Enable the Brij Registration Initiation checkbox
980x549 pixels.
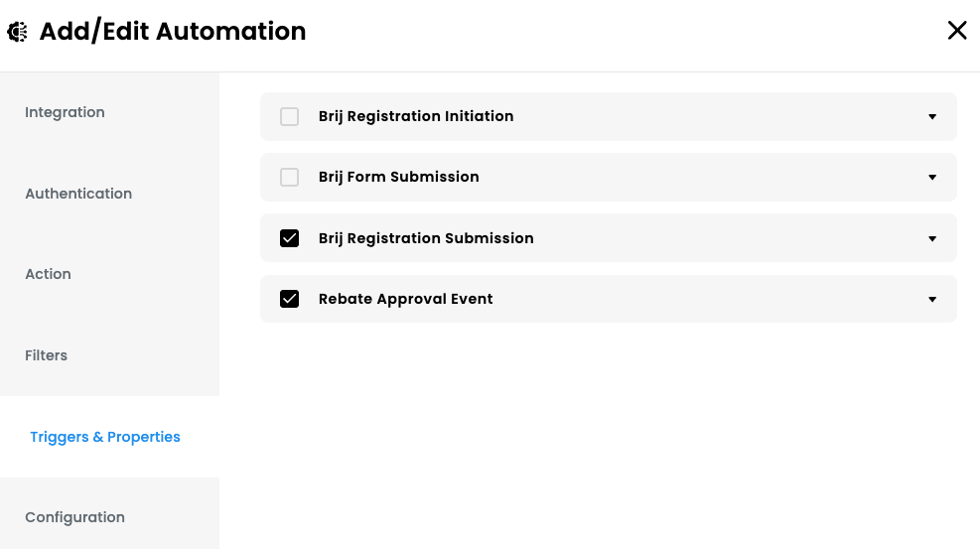[x=289, y=117]
